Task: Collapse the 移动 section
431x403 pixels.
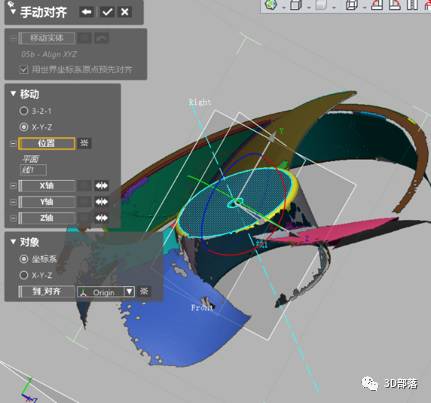Action: click(x=13, y=94)
